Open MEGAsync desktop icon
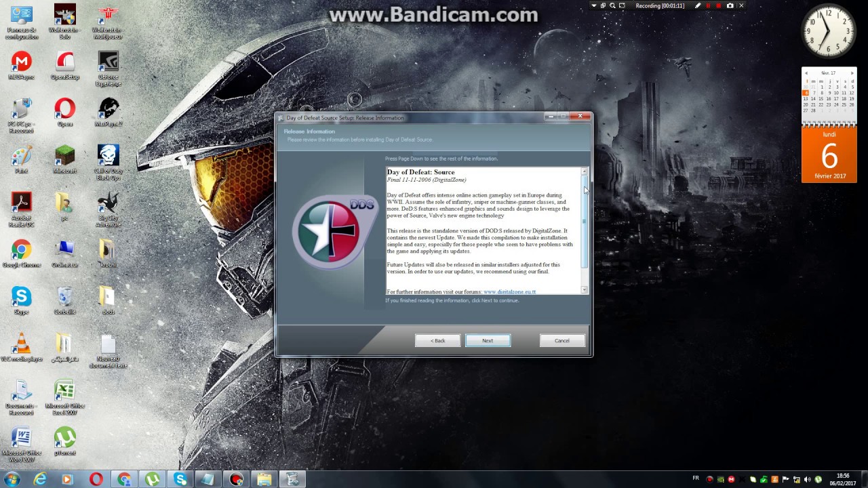The width and height of the screenshot is (868, 488). coord(22,66)
